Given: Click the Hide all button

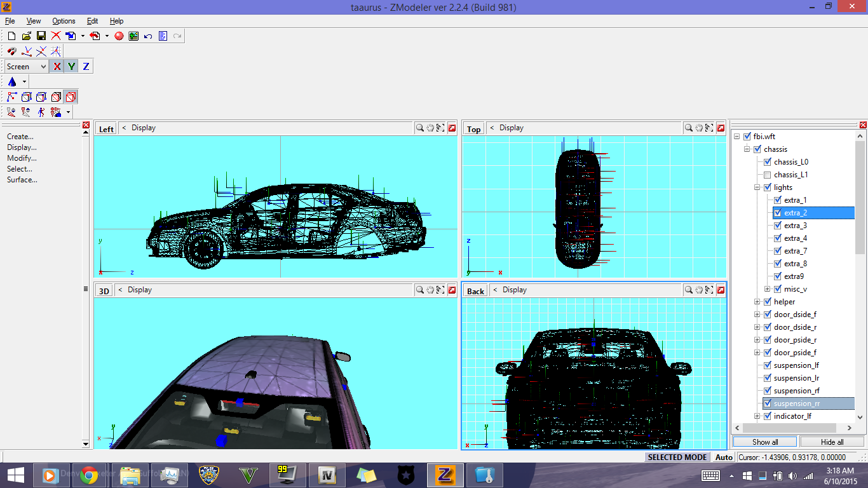Looking at the screenshot, I should coord(832,442).
